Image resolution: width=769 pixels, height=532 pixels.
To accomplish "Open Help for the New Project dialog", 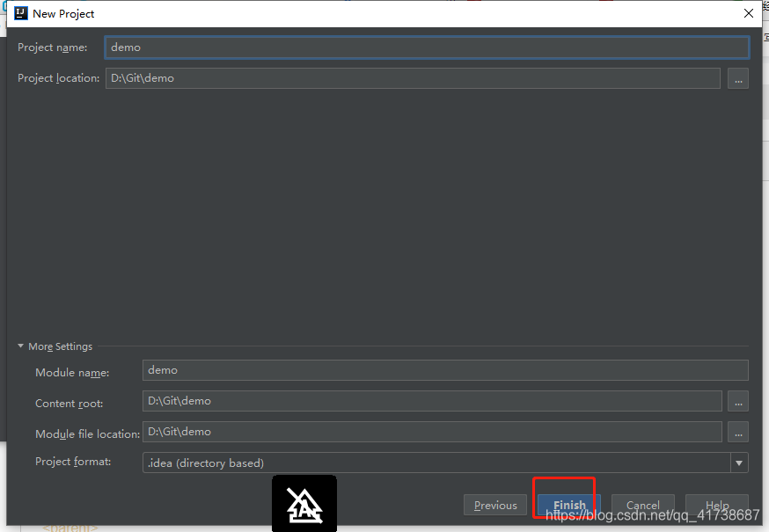I will [x=716, y=505].
